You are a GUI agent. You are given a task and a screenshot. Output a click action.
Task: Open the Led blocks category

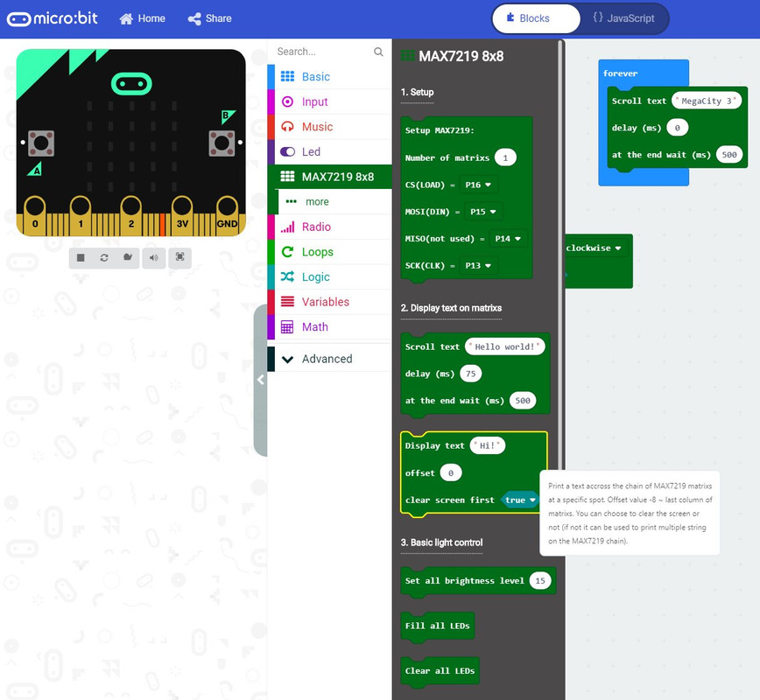tap(329, 152)
